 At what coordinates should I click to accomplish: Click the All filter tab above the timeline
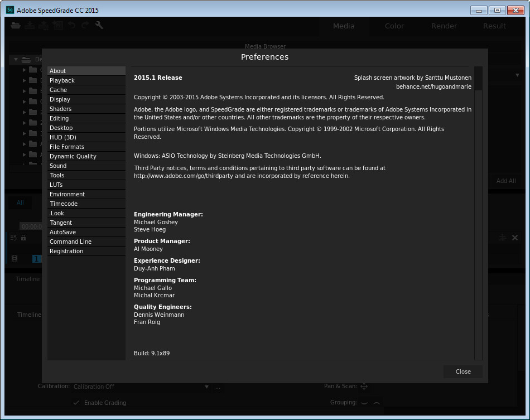point(20,202)
